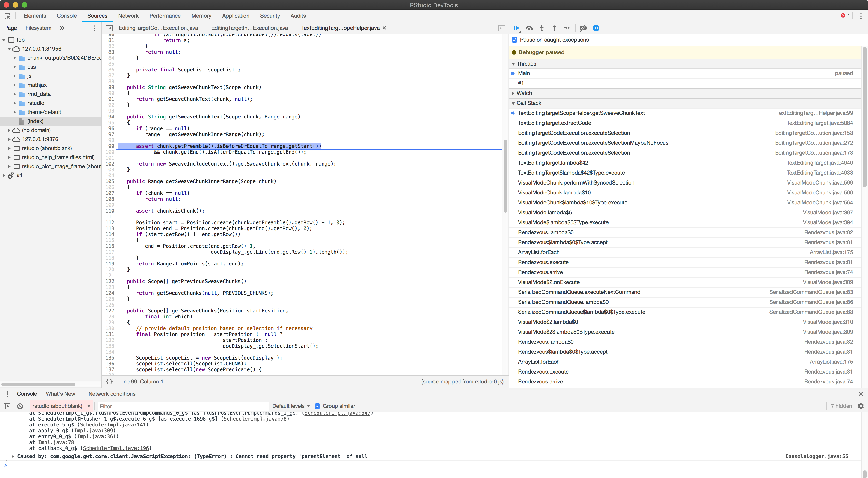The height and width of the screenshot is (478, 868).
Task: Uncheck Pause on caught exceptions
Action: pyautogui.click(x=514, y=39)
